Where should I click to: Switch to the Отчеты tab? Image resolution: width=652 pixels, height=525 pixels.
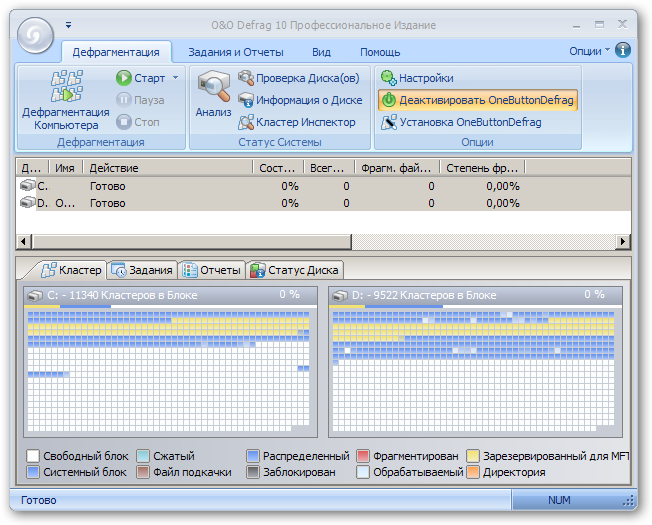point(212,270)
